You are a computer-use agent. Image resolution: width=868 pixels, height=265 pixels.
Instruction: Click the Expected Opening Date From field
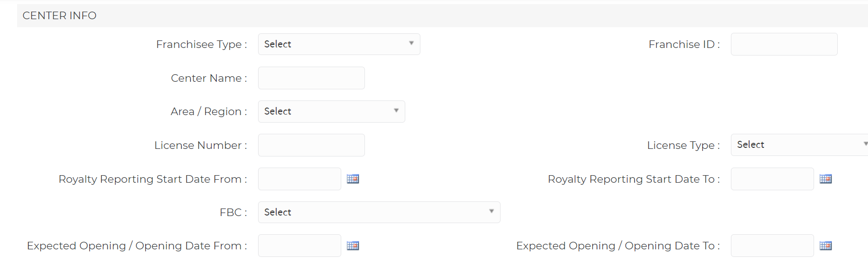point(299,246)
